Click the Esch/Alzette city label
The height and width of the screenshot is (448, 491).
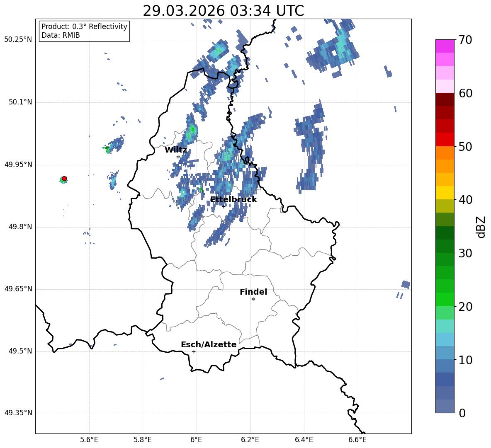(x=209, y=344)
